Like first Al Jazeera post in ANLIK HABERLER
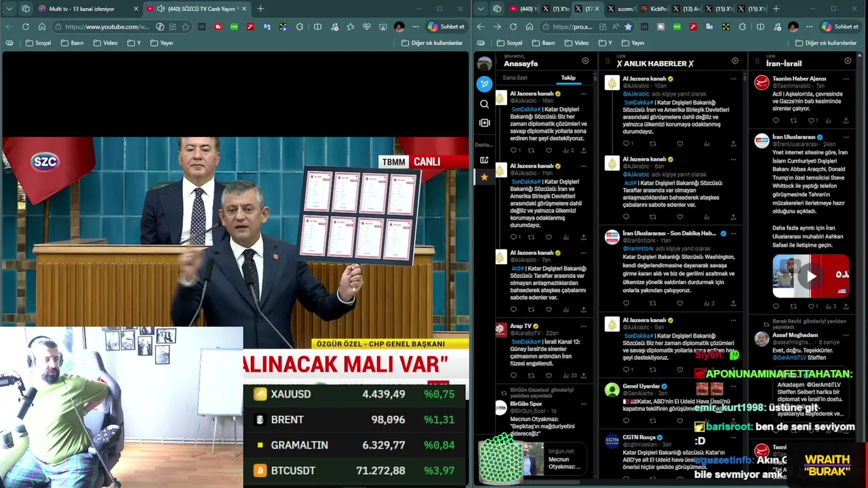The width and height of the screenshot is (868, 488). 679,144
